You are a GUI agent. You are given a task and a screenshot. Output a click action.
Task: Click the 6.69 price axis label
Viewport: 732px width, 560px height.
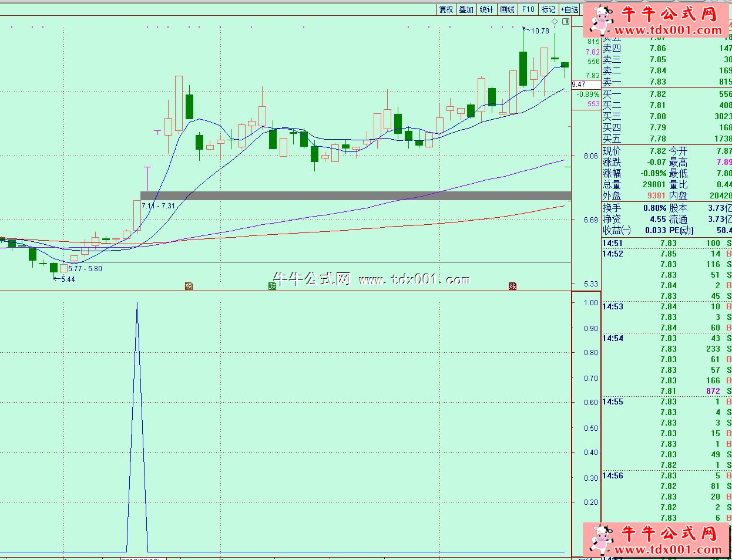(591, 220)
